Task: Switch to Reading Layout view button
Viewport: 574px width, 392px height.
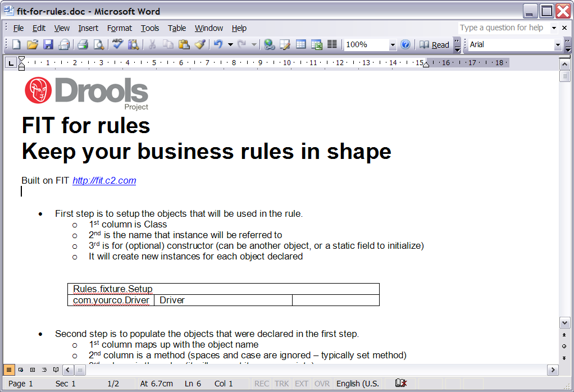Action: (56, 370)
